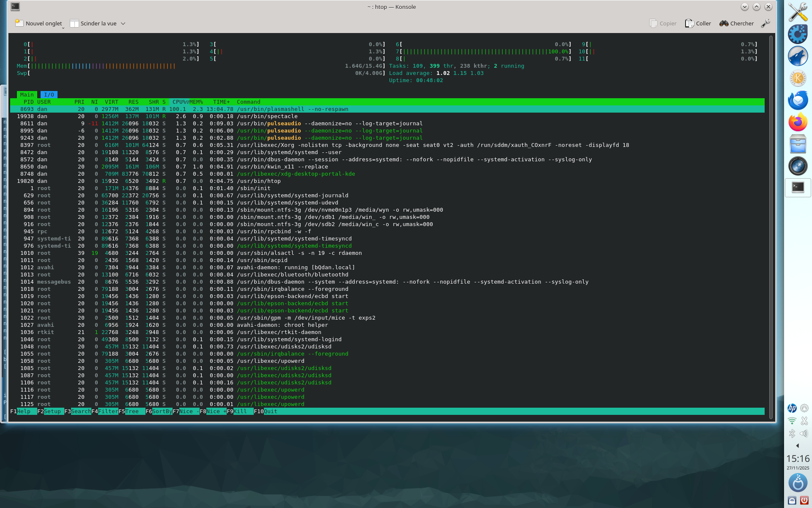Toggle Bluetooth from the system tray
This screenshot has height=508, width=812.
792,433
